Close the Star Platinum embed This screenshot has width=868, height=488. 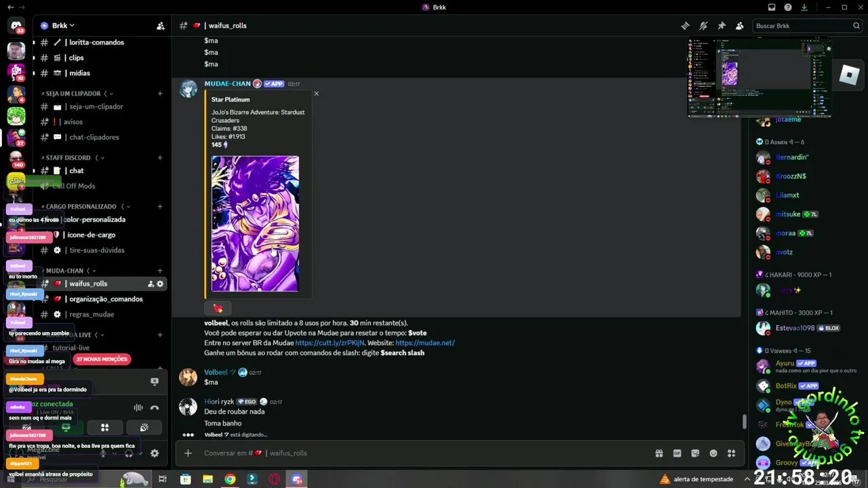point(316,94)
